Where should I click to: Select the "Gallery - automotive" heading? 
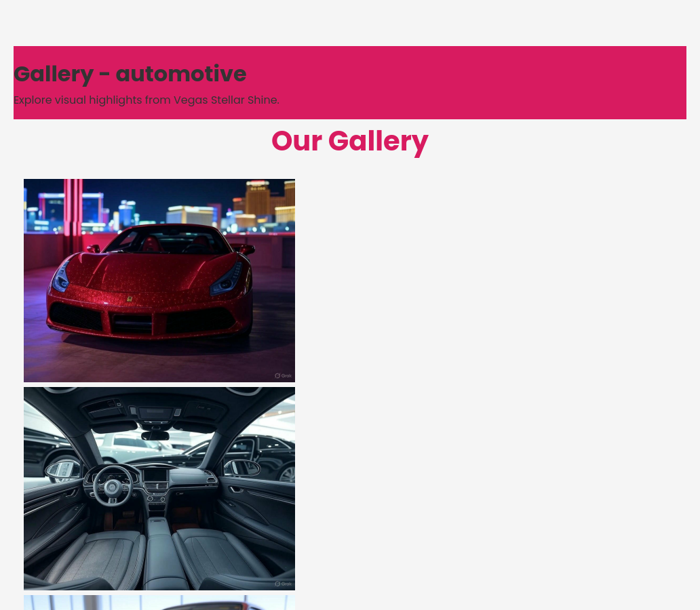(130, 74)
